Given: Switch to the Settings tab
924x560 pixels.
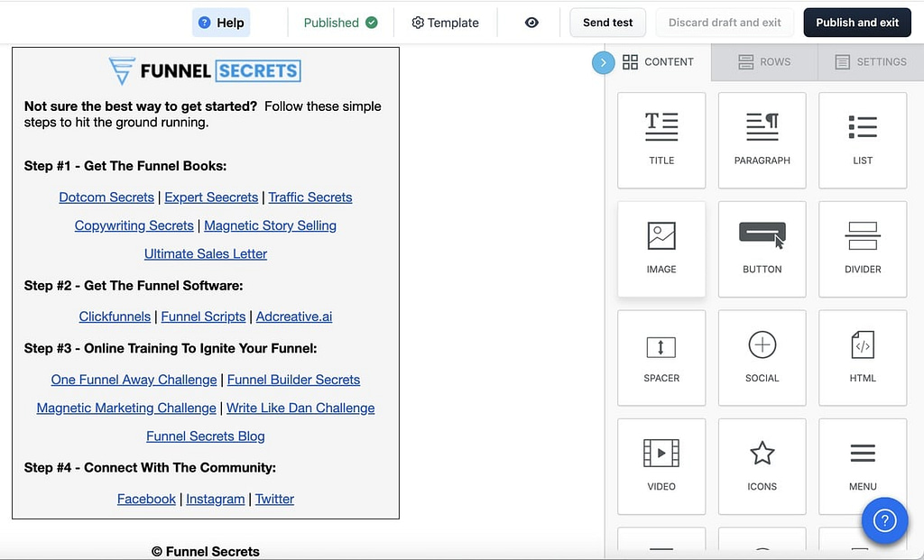Looking at the screenshot, I should click(x=871, y=62).
